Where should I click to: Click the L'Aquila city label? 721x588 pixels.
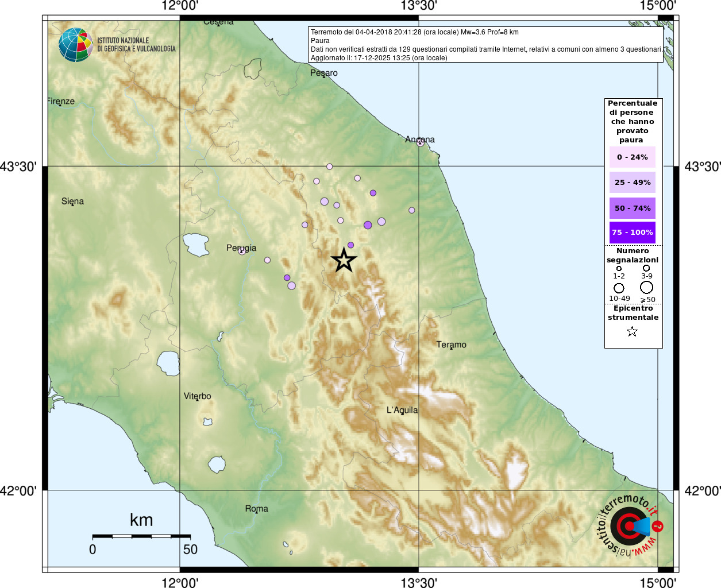pos(402,410)
